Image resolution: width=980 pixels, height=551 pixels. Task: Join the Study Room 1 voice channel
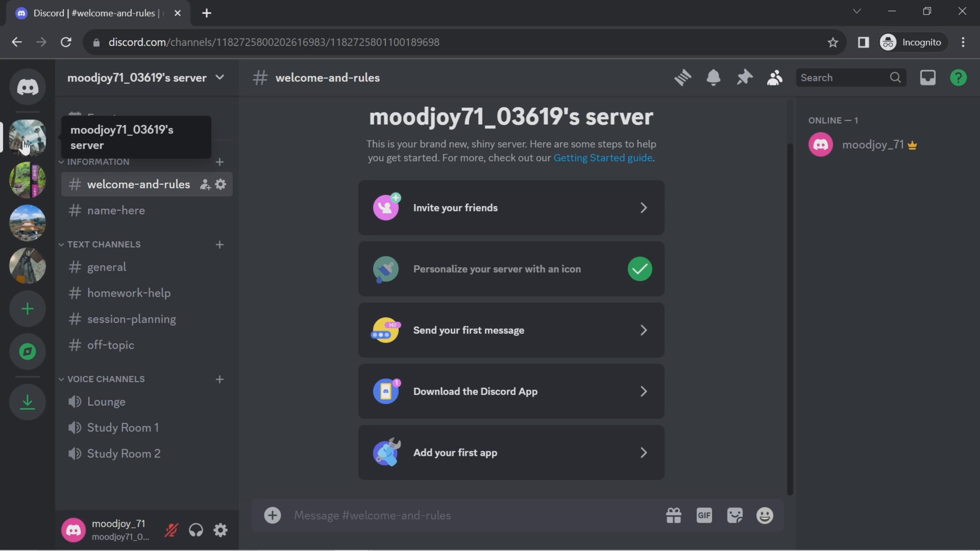122,428
